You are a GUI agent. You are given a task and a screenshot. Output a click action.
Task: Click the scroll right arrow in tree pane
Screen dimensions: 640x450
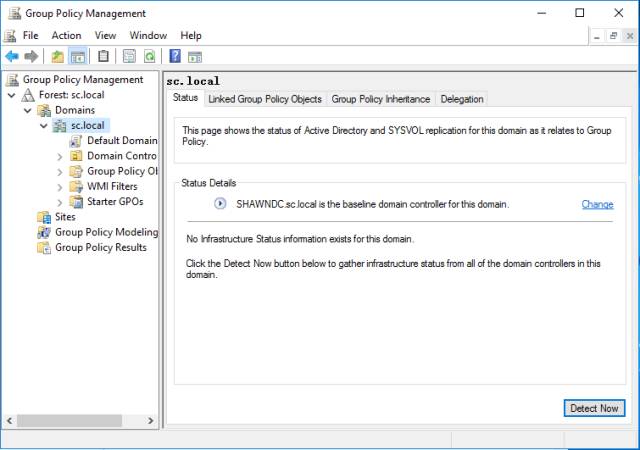point(151,421)
